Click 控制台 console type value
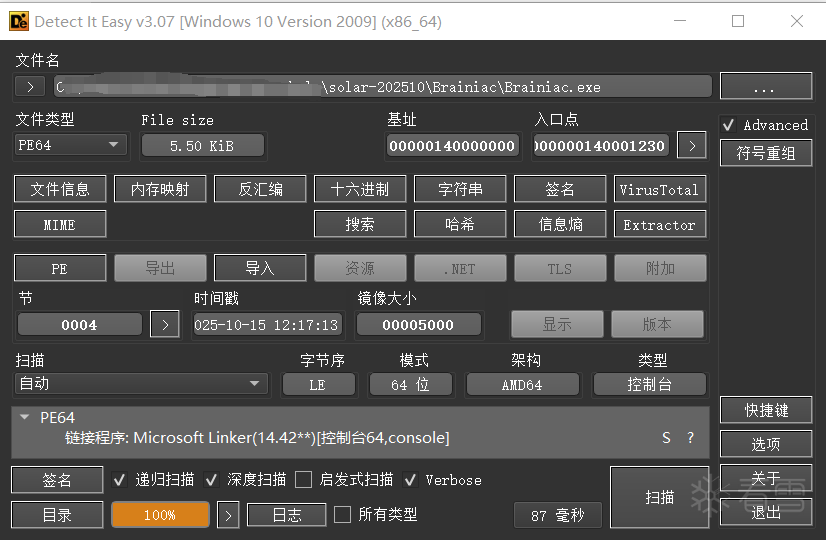Viewport: 826px width, 540px height. 650,385
